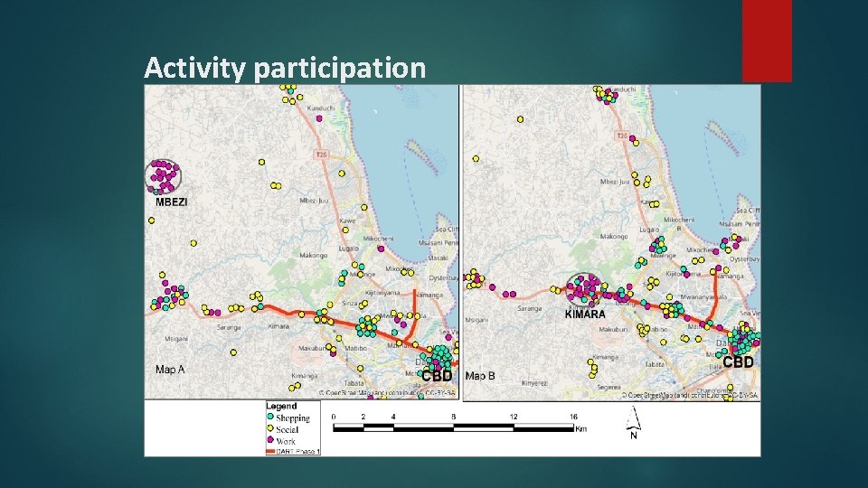This screenshot has width=868, height=488.
Task: Click the Namanga label on Map A
Action: click(429, 296)
